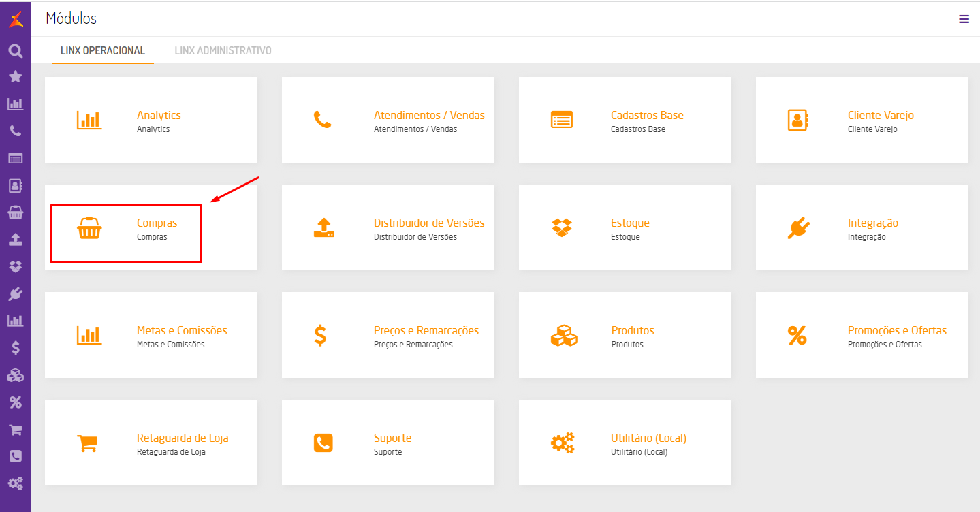This screenshot has height=512, width=980.
Task: Open the orange Promoções e Ofertas title
Action: click(x=897, y=330)
